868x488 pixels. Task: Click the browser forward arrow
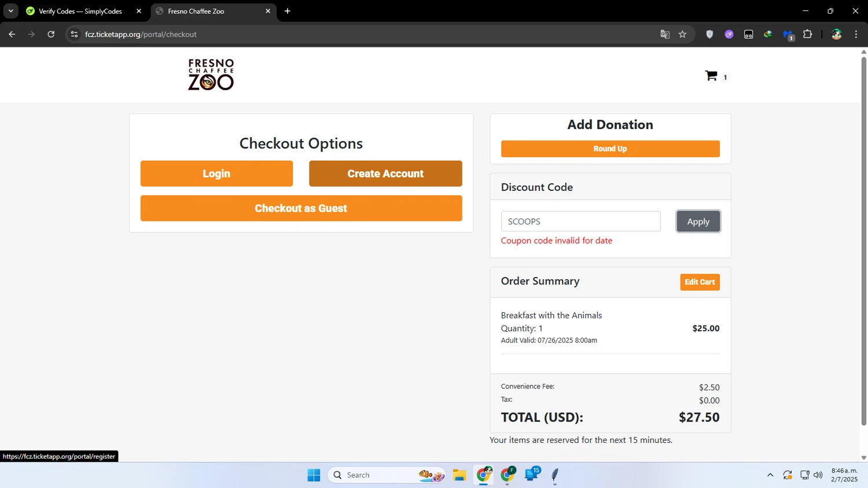click(x=31, y=34)
